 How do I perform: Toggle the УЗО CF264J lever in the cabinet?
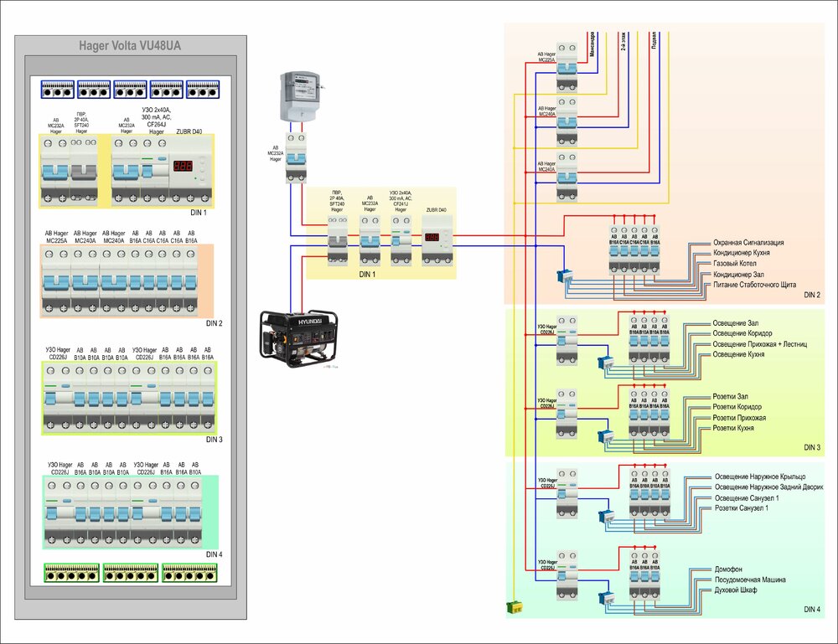pyautogui.click(x=147, y=172)
